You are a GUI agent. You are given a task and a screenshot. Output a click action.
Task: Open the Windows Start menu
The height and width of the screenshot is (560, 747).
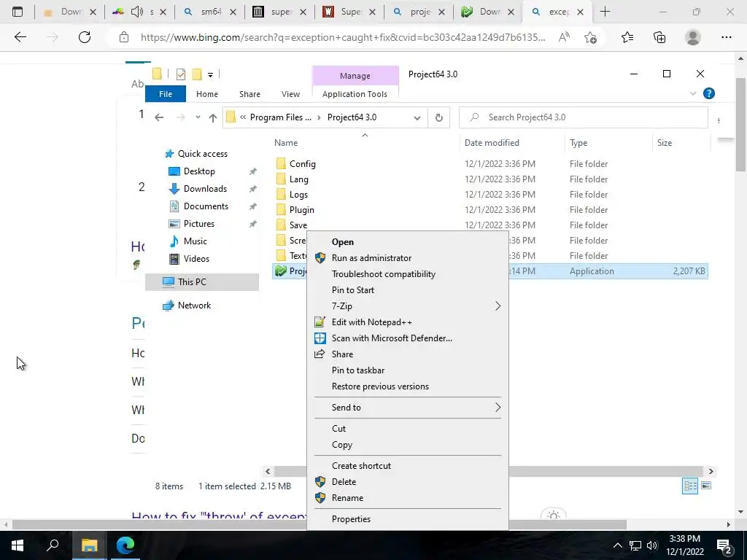click(x=18, y=545)
